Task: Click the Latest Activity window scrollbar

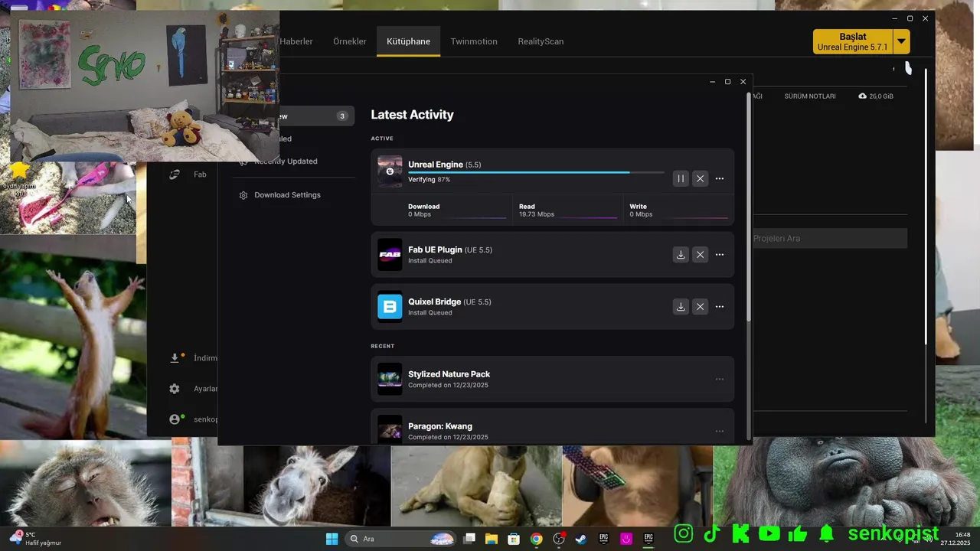Action: 749,207
